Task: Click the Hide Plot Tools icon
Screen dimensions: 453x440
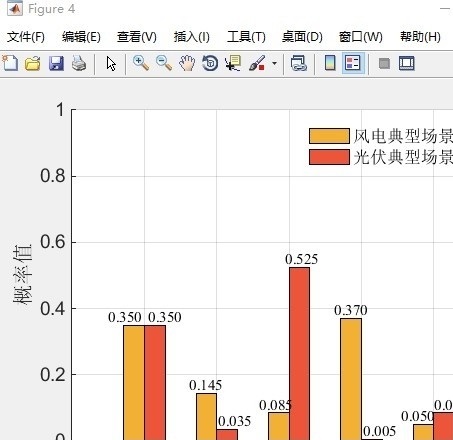Action: (x=384, y=63)
